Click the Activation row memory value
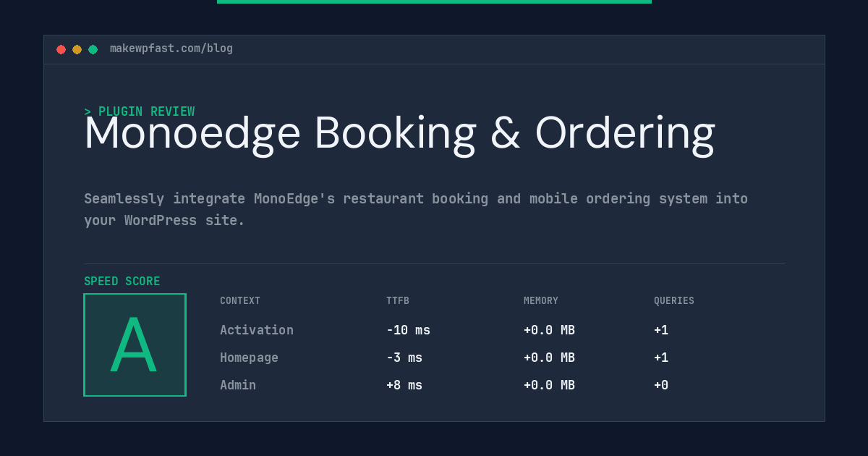This screenshot has height=456, width=868. [x=549, y=330]
